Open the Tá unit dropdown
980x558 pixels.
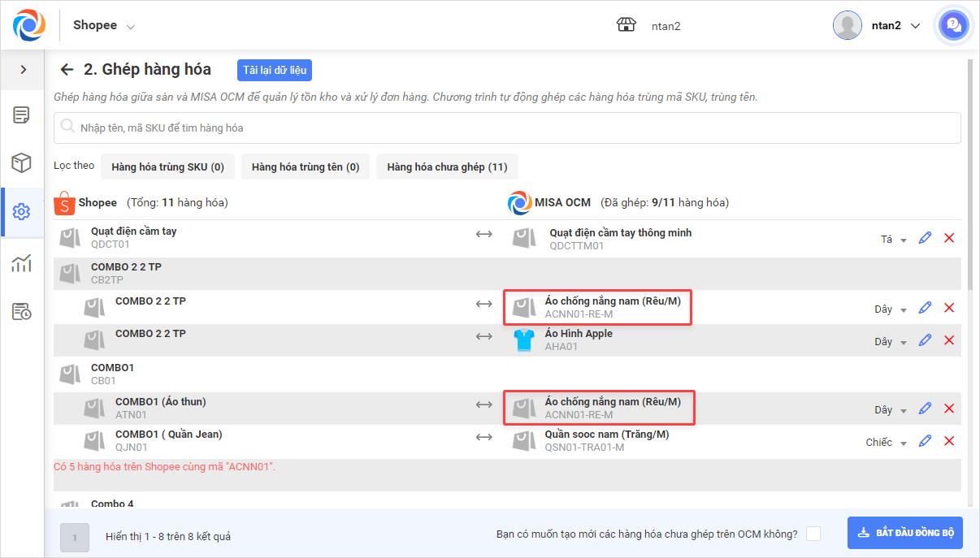894,240
